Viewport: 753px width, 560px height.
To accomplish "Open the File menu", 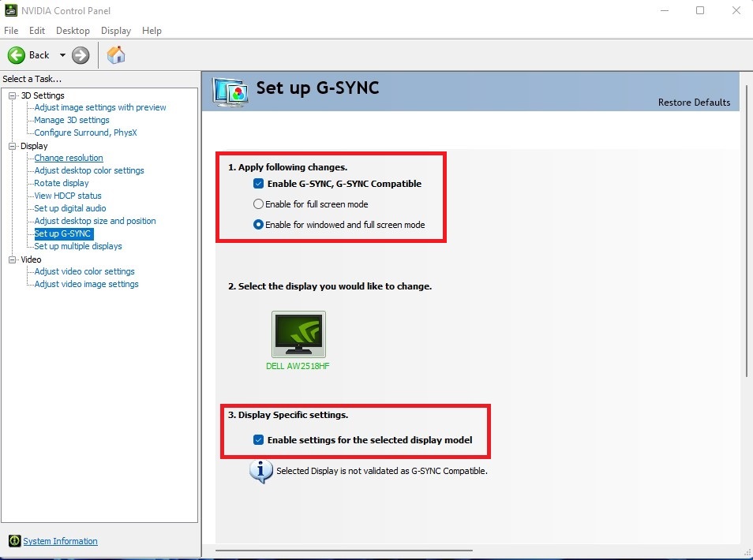I will point(11,30).
